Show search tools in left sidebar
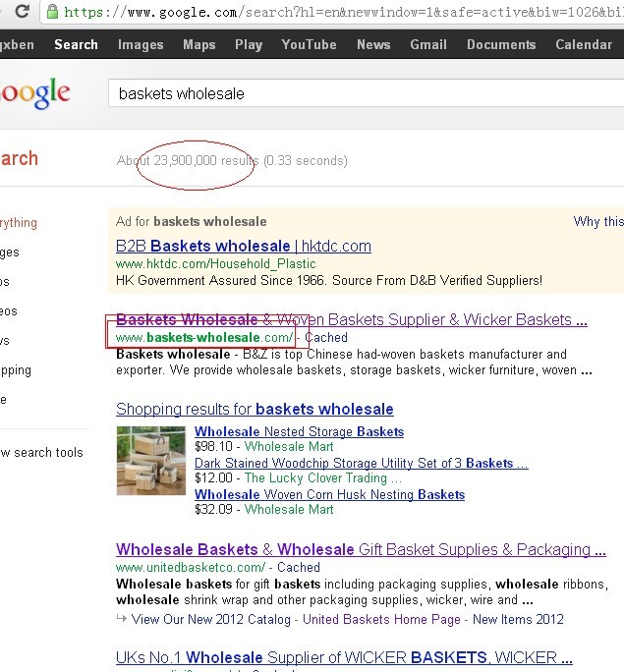Screen dimensions: 624x672 coord(41,452)
